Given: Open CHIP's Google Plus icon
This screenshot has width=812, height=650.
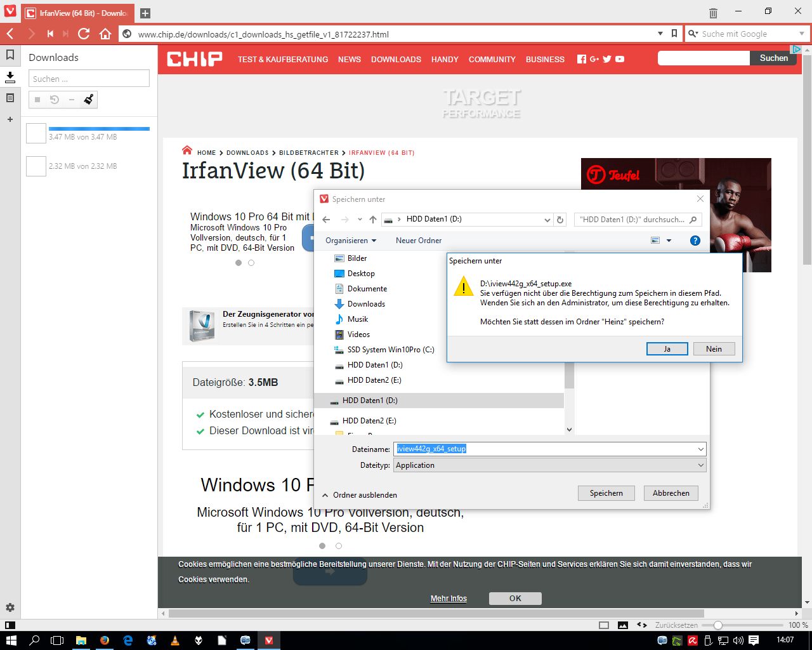Looking at the screenshot, I should click(x=594, y=59).
